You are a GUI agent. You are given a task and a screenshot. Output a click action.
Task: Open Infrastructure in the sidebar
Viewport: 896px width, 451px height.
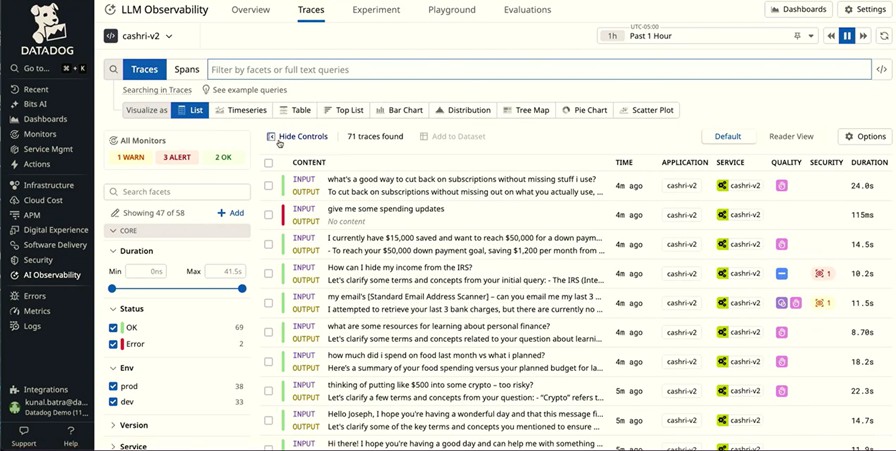pos(48,185)
